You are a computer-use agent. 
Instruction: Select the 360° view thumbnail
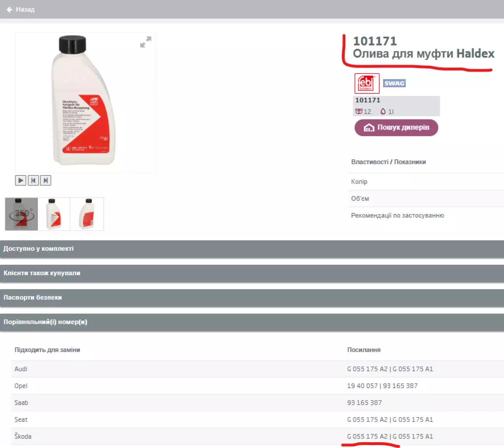(21, 214)
